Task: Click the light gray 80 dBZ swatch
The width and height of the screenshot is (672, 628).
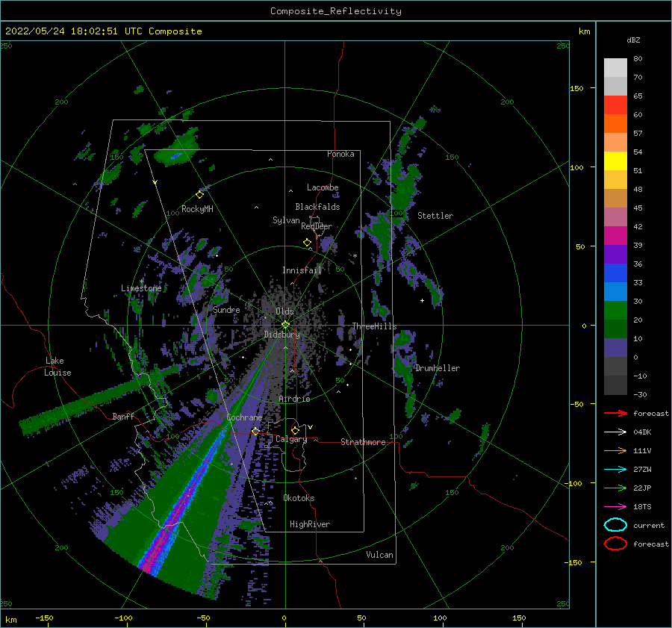Action: point(615,67)
